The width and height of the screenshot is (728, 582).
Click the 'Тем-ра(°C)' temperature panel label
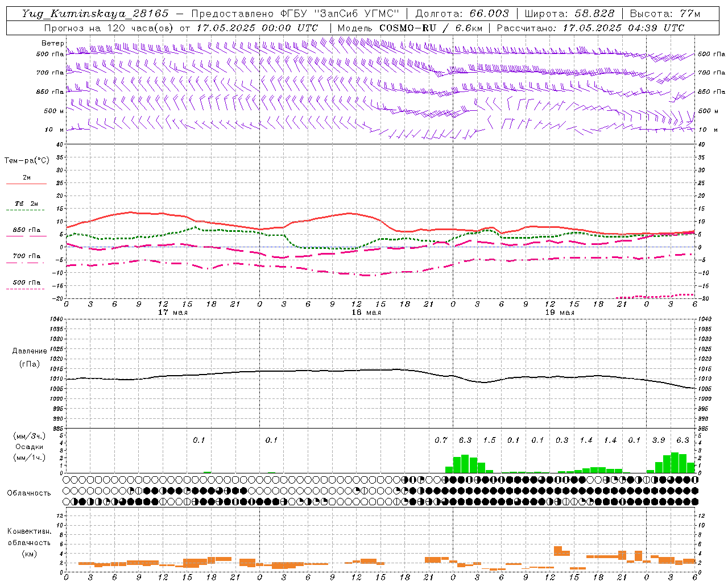(x=27, y=161)
